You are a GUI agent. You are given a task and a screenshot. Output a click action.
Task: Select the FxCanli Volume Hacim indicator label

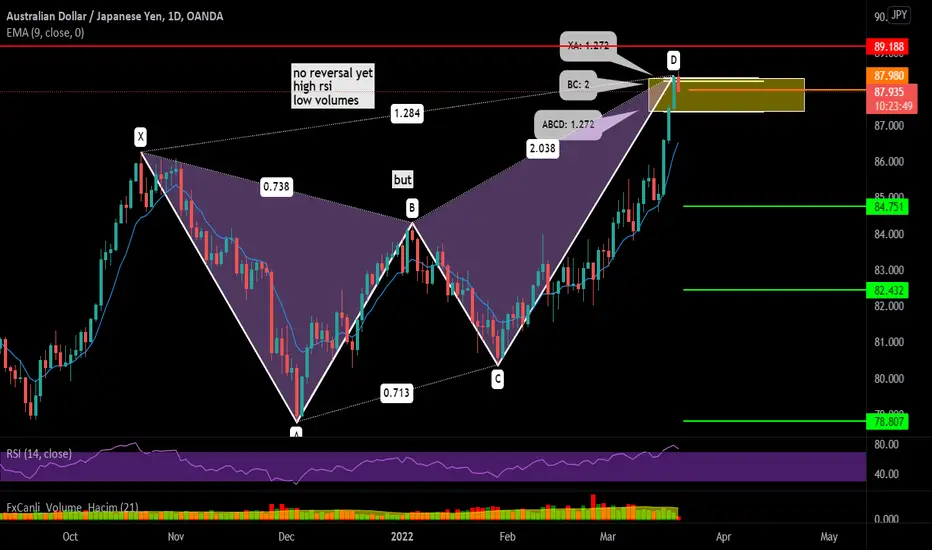[72, 507]
